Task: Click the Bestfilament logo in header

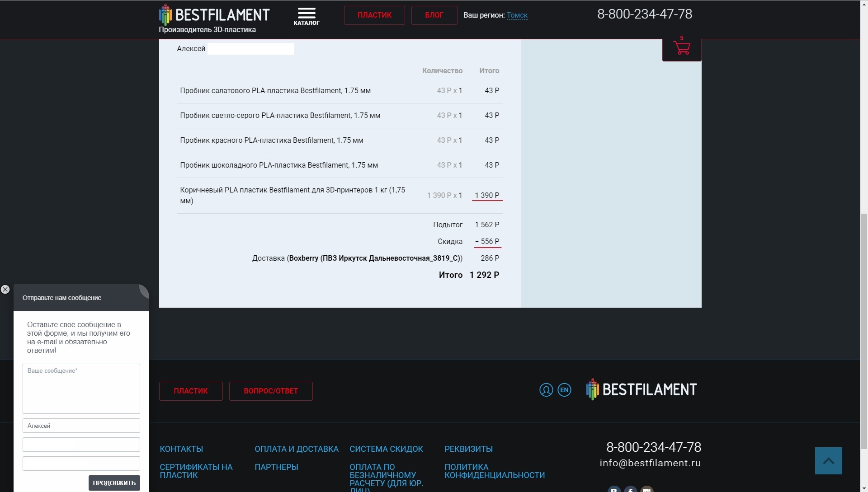Action: point(214,15)
